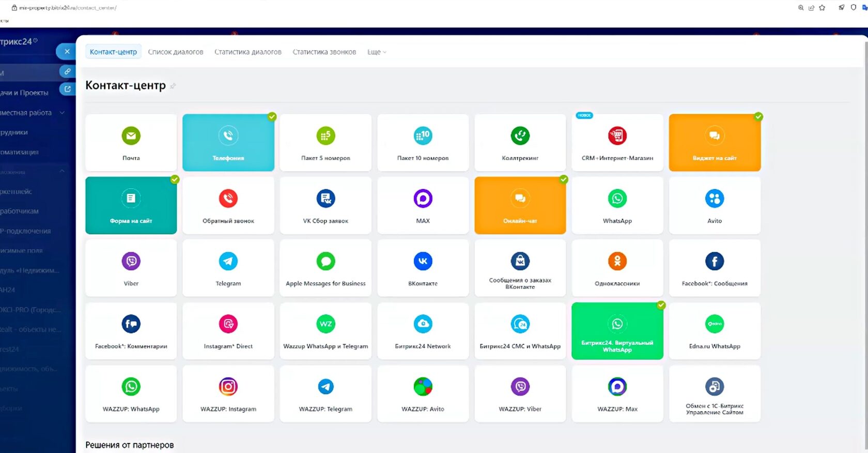868x453 pixels.
Task: Click the Instagram Direct icon
Action: 228,324
